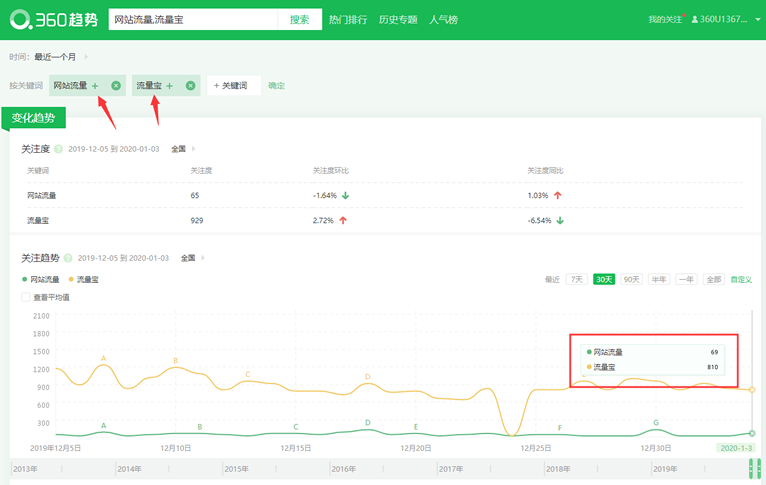Viewport: 766px width, 485px height.
Task: Select the 全部 range button
Action: click(714, 279)
